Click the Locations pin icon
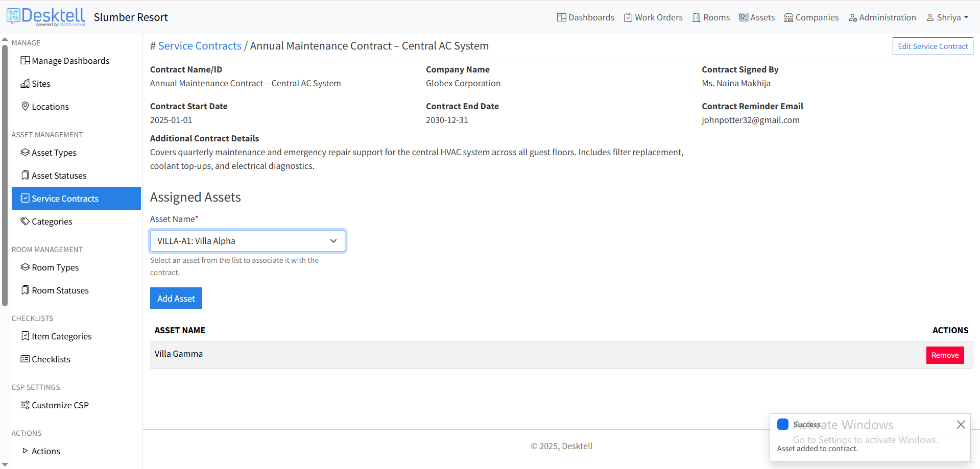The width and height of the screenshot is (980, 469). [x=26, y=106]
